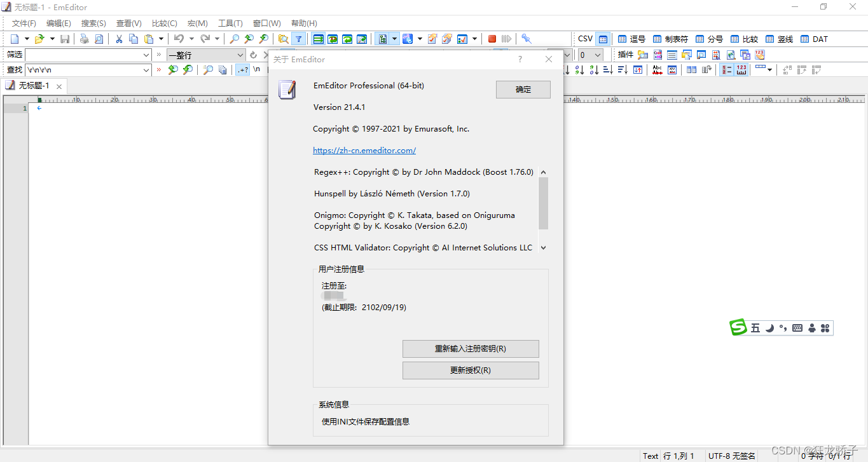868x462 pixels.
Task: Click the red Record Macro icon
Action: point(492,39)
